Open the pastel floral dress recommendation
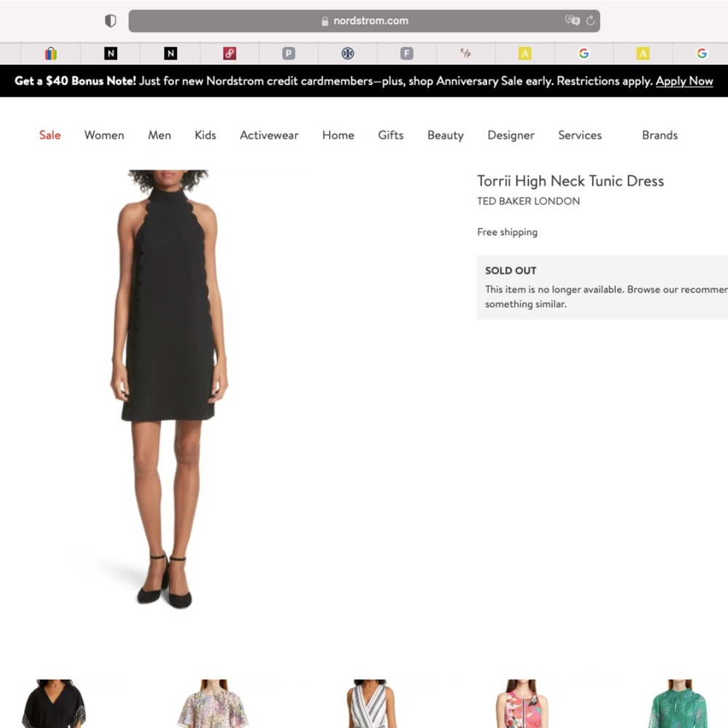 [213, 703]
